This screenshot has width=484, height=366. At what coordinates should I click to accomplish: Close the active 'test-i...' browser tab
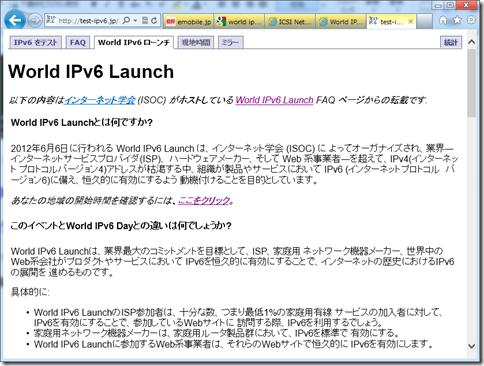point(411,22)
